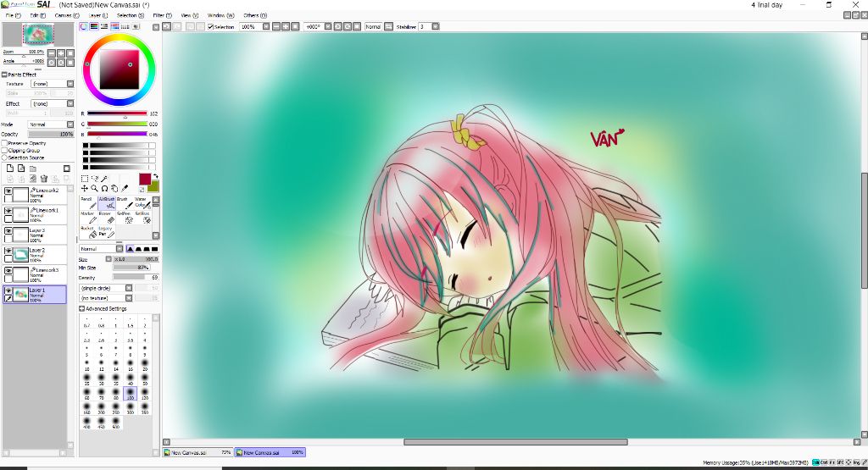Viewport: 868px width, 470px height.
Task: Hide the Linework3 layer
Action: (x=8, y=271)
